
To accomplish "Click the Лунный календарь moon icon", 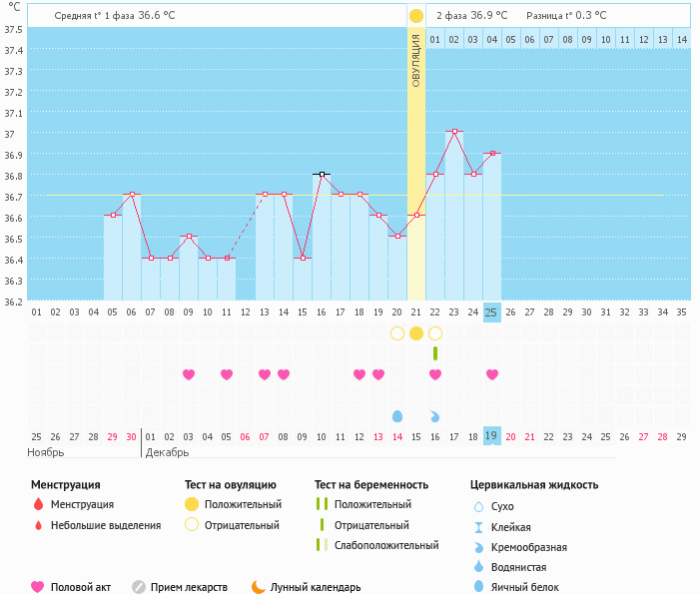I will pos(259,587).
